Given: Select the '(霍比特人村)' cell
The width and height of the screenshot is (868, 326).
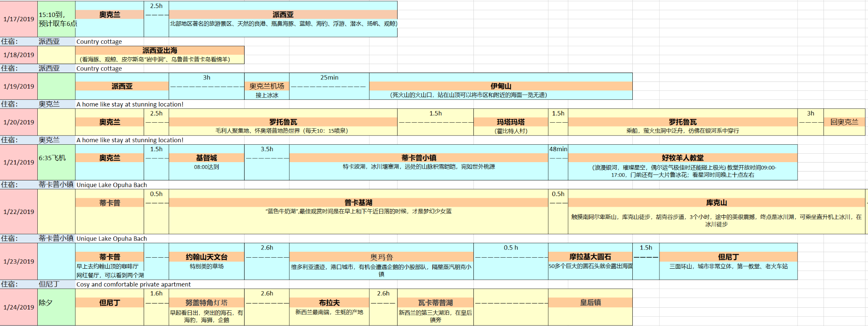Looking at the screenshot, I should coord(511,131).
